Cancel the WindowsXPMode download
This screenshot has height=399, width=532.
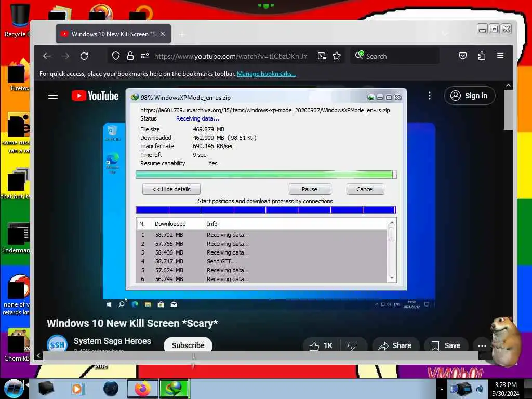pos(365,189)
